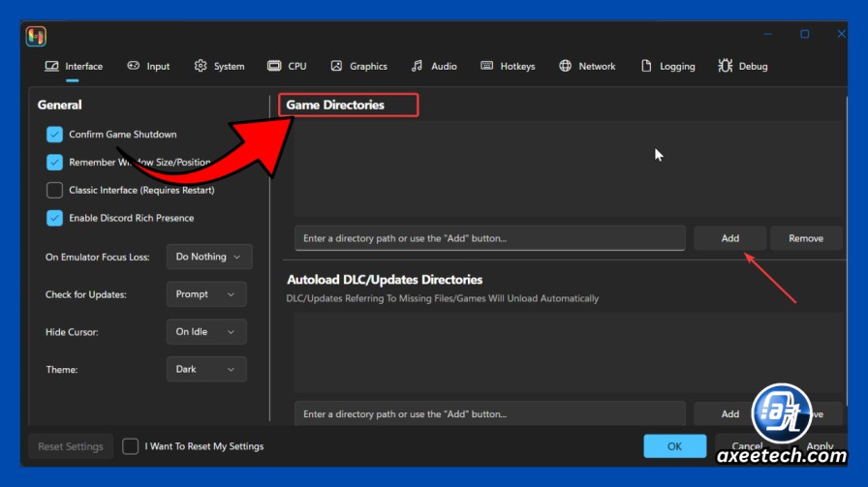Click the Game Directories list box

click(569, 169)
